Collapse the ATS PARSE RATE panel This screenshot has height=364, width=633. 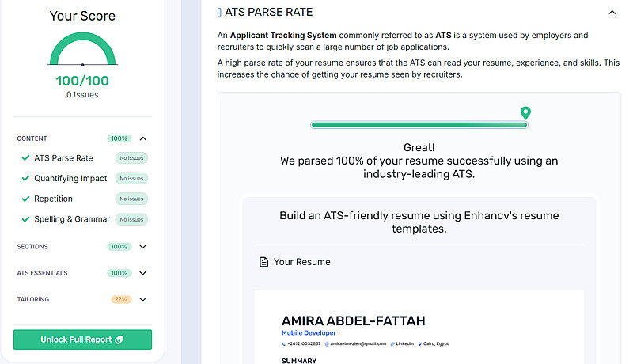pyautogui.click(x=612, y=13)
